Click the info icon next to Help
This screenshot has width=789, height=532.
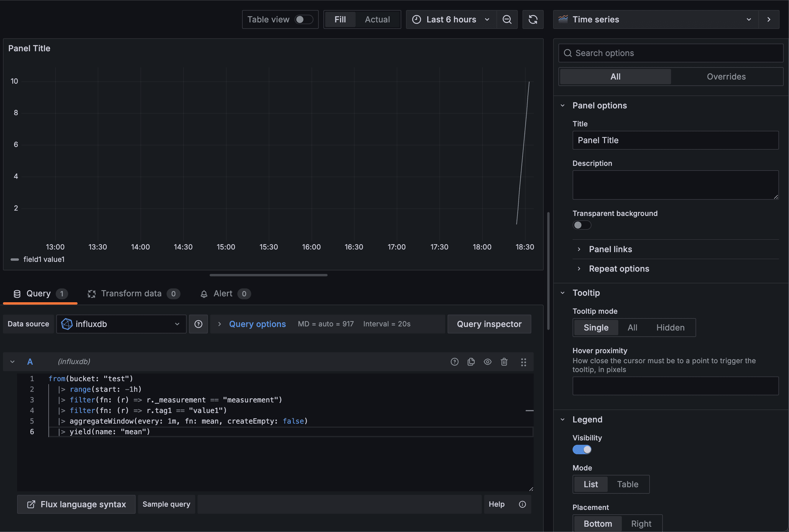[522, 504]
